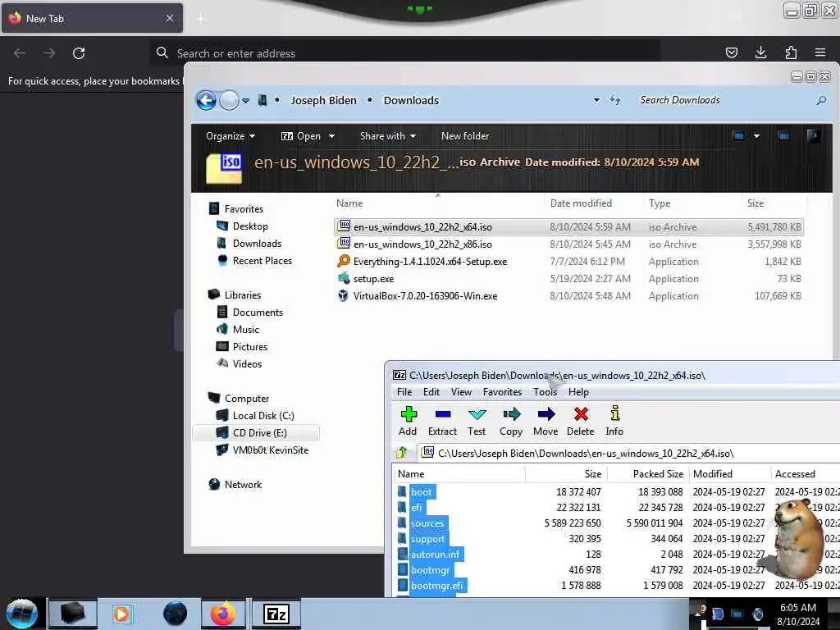This screenshot has width=840, height=630.
Task: Sort 7-Zip list by Packed Size
Action: tap(658, 473)
